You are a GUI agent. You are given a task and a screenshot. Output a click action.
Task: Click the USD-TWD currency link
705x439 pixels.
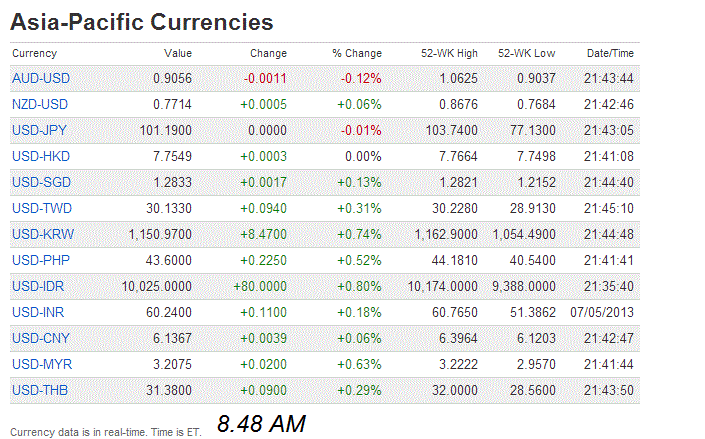coord(42,208)
